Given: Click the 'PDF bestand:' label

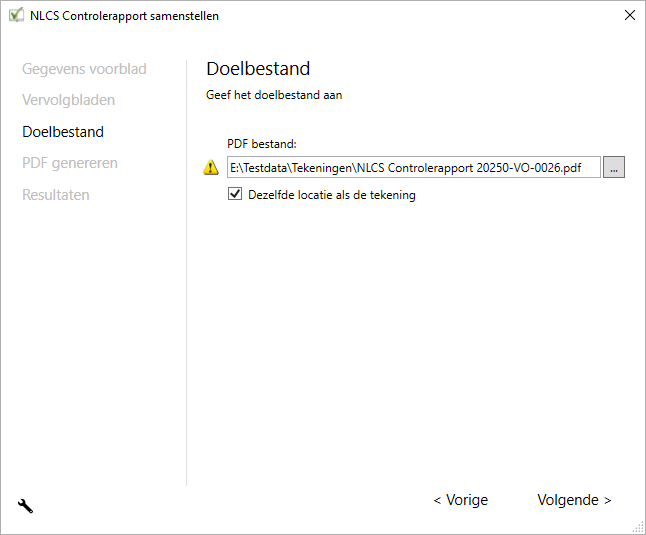Looking at the screenshot, I should [262, 144].
